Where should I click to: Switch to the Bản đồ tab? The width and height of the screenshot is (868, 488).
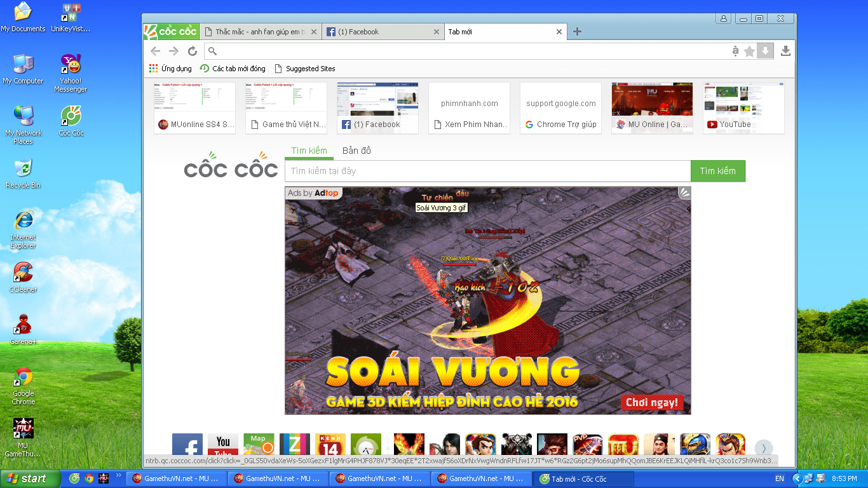tap(356, 151)
